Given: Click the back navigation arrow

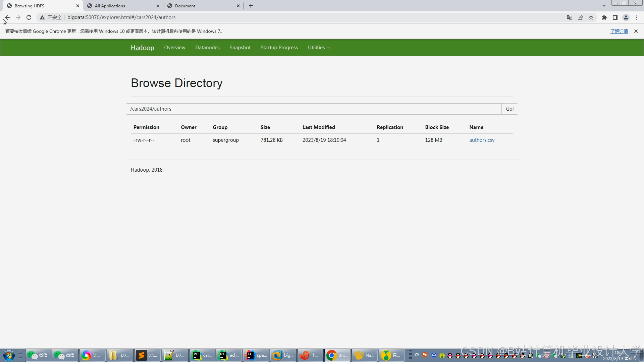Looking at the screenshot, I should [7, 17].
